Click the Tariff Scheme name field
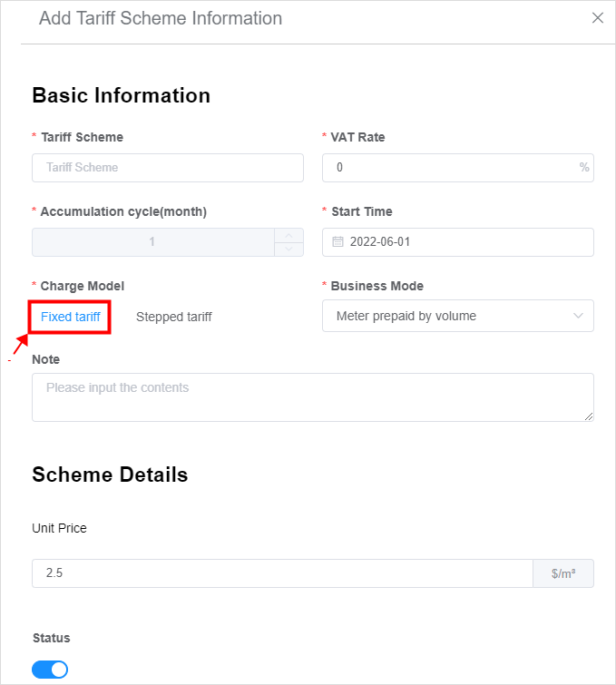 point(168,168)
